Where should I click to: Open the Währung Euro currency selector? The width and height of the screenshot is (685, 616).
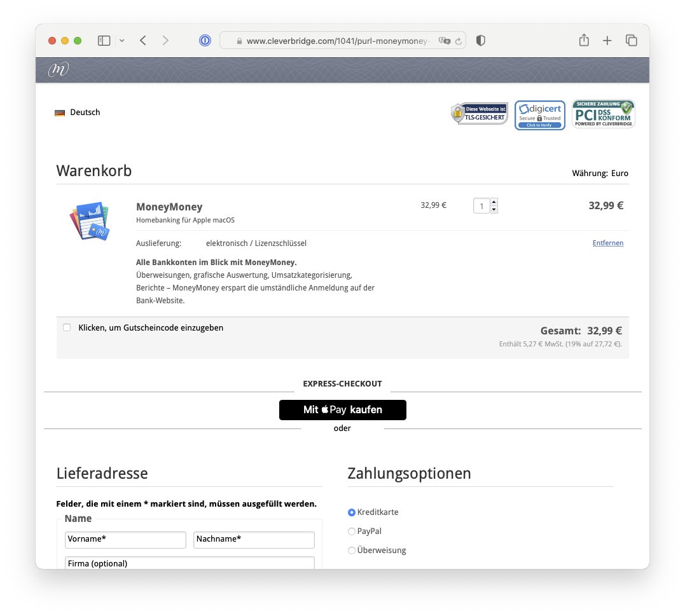click(600, 174)
